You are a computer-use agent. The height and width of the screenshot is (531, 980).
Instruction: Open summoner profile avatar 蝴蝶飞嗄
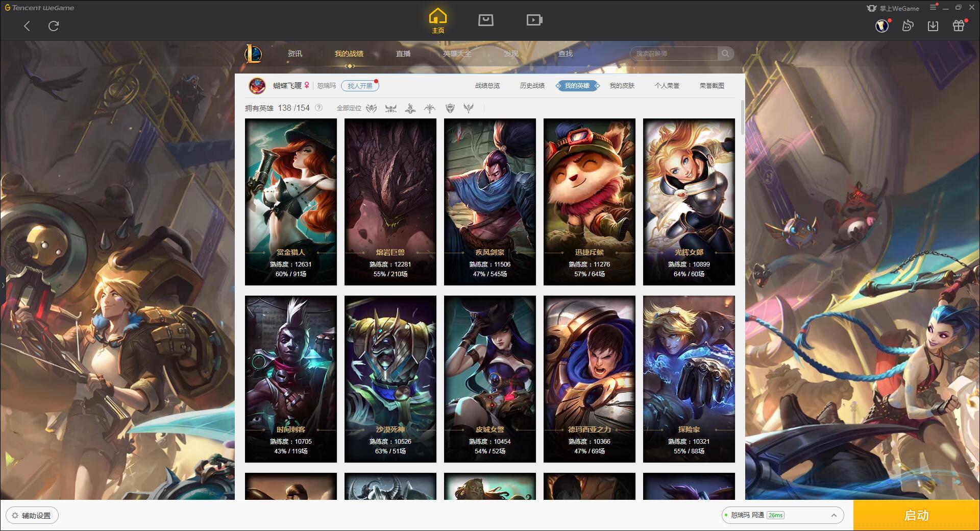[257, 86]
